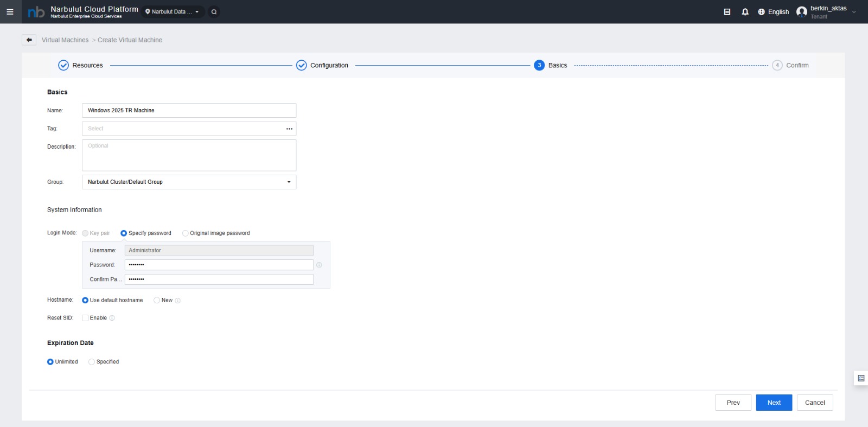Click the Tag field ellipsis icon
This screenshot has height=427, width=868.
coord(289,129)
